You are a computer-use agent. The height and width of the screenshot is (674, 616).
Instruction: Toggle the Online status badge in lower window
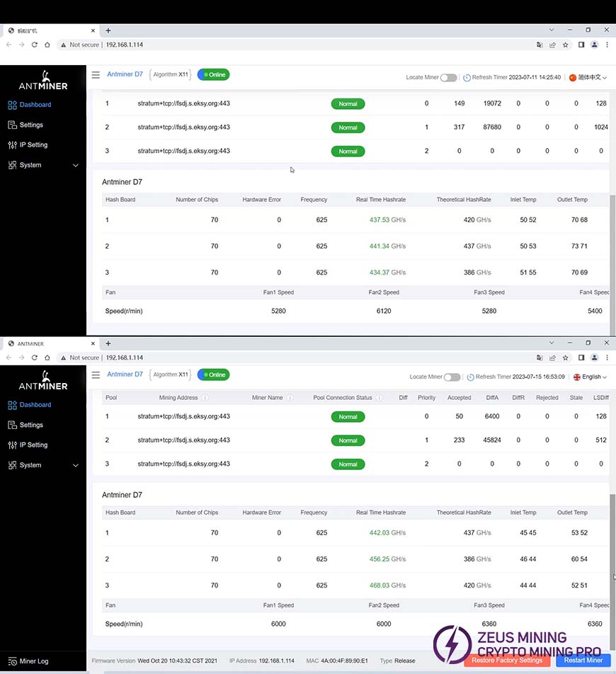[213, 375]
